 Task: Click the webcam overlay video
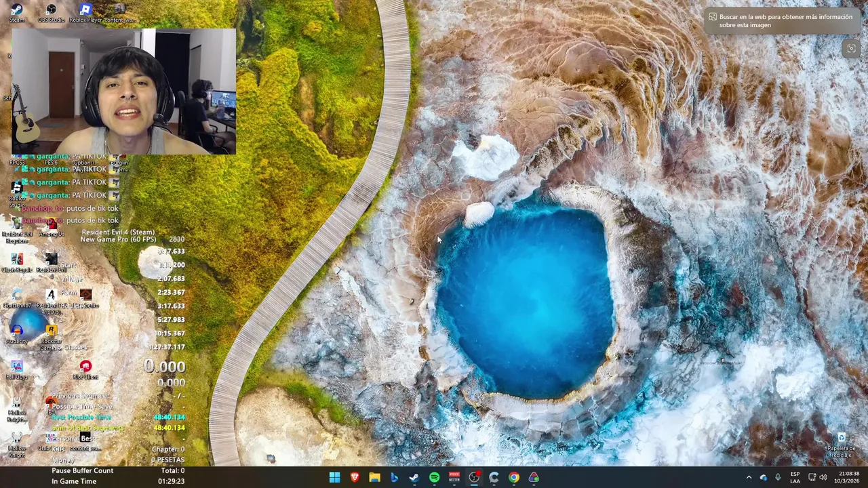123,91
